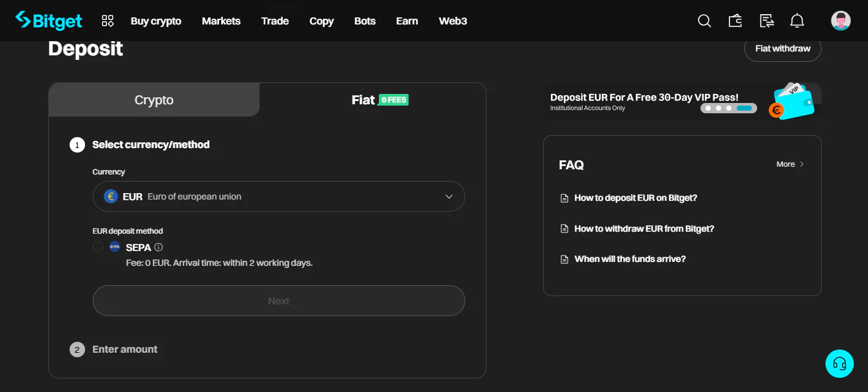Click the SEPA info icon
The width and height of the screenshot is (868, 392).
[159, 247]
